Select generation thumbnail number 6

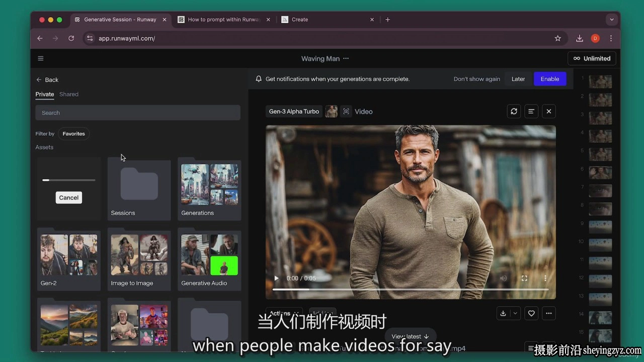[x=600, y=172]
